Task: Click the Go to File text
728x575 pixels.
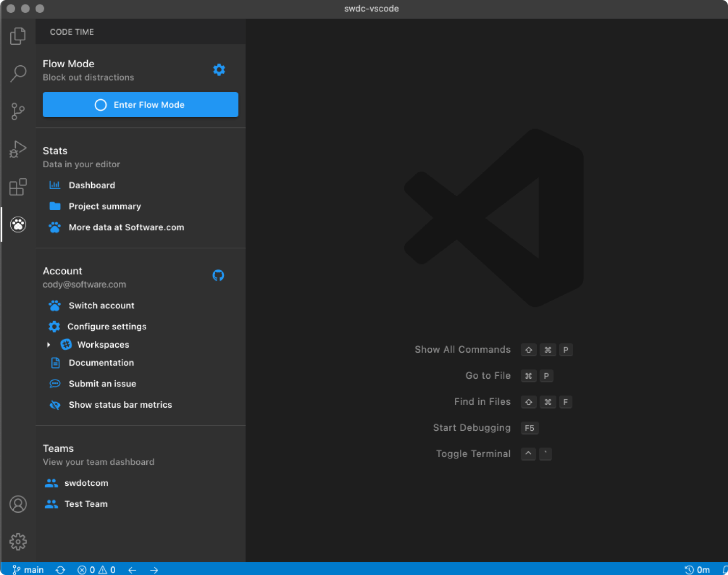Action: (488, 376)
